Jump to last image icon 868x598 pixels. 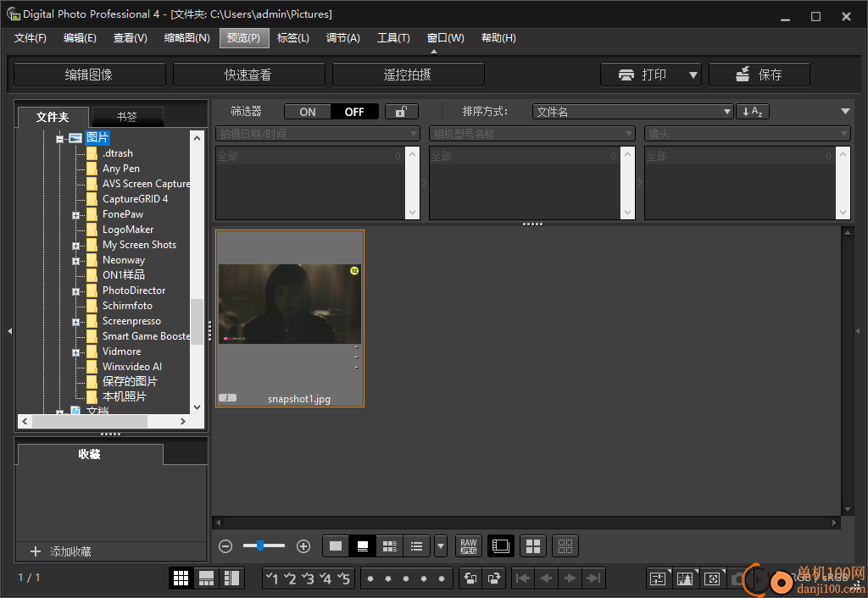593,579
